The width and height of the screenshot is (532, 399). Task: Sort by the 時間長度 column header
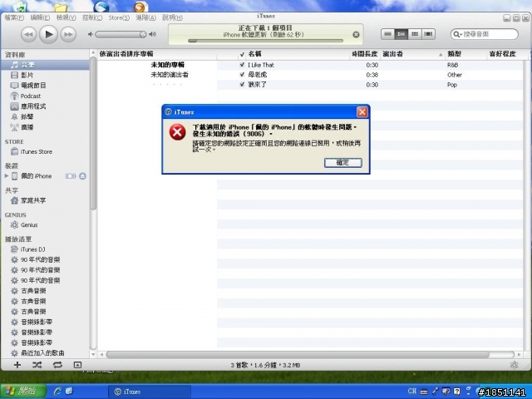point(365,54)
